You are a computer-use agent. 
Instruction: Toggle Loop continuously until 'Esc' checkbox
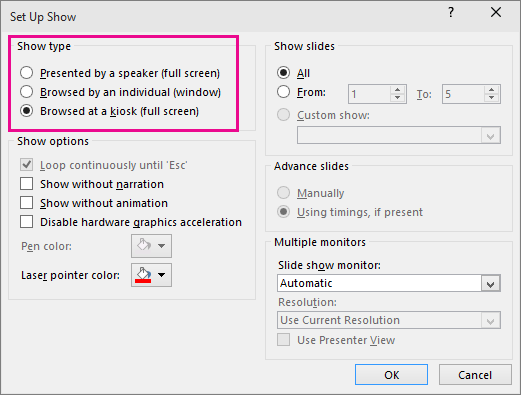(x=26, y=165)
